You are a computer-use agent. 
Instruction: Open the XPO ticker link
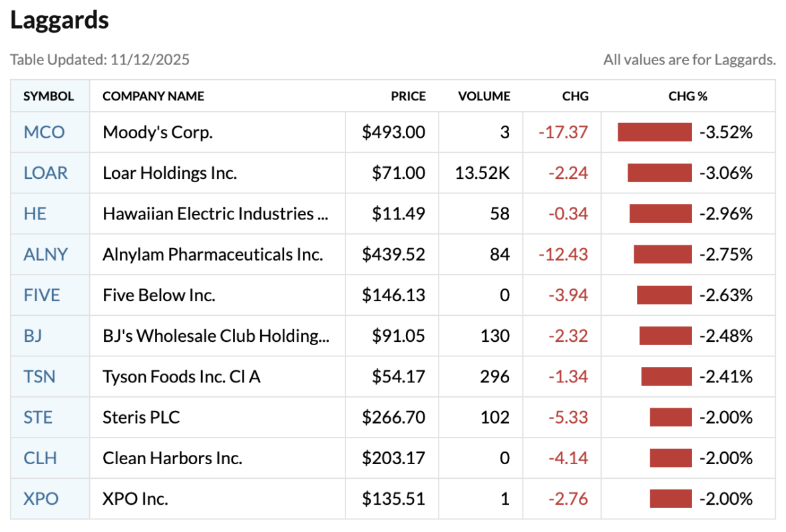pos(41,498)
